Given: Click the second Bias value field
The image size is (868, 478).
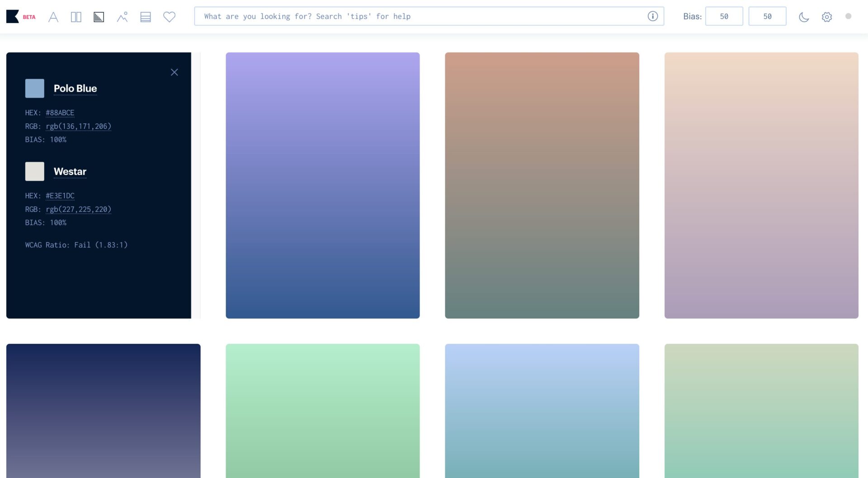Looking at the screenshot, I should tap(767, 16).
